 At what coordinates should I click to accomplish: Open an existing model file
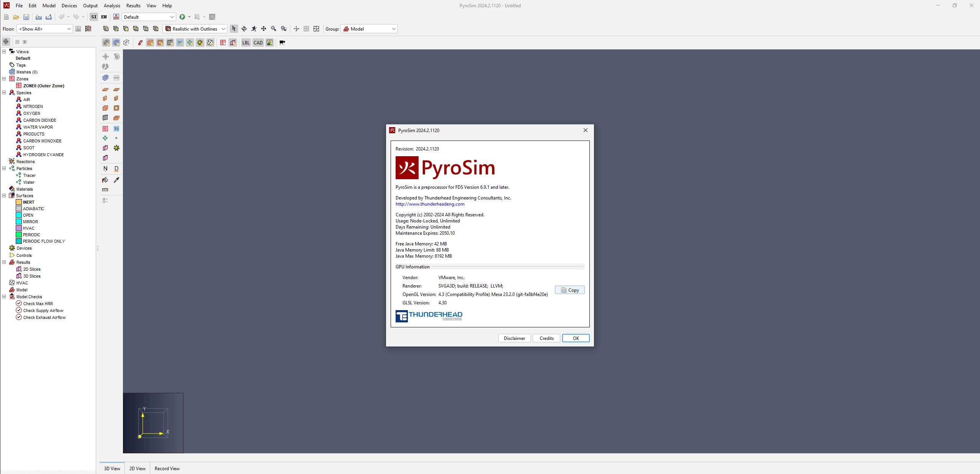16,17
